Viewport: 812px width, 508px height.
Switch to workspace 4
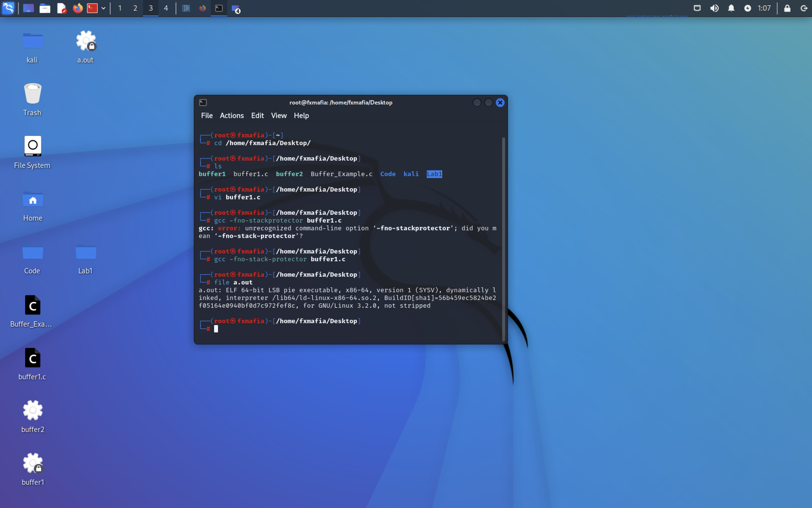(x=166, y=8)
